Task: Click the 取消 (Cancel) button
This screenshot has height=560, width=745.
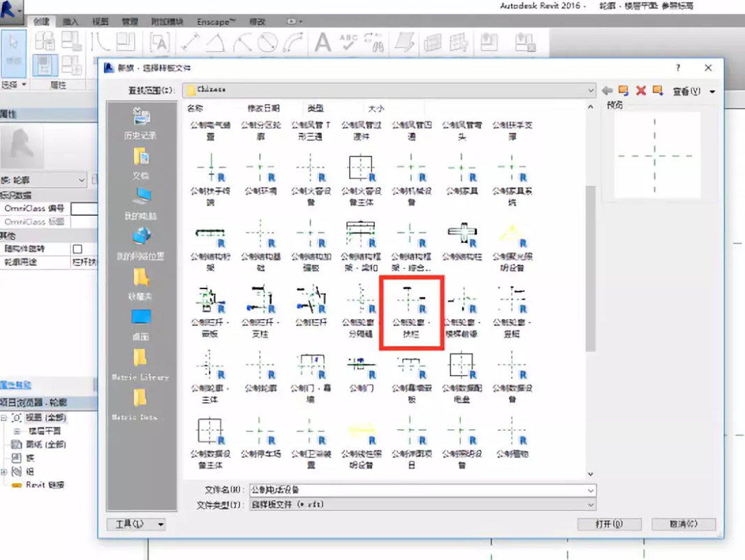Action: (683, 524)
